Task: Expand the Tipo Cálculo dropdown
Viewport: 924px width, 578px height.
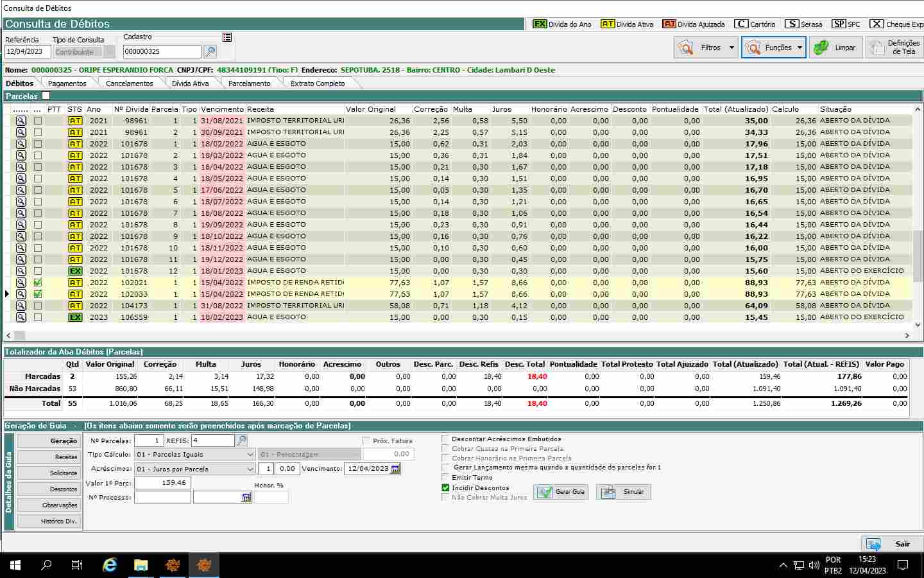Action: click(250, 455)
